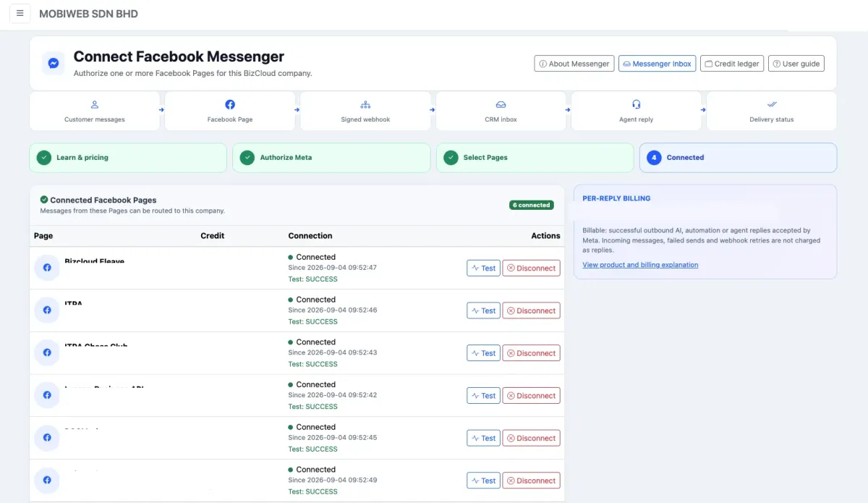Disconnect the page connected since 09:52:42
Image resolution: width=868 pixels, height=503 pixels.
click(x=531, y=396)
